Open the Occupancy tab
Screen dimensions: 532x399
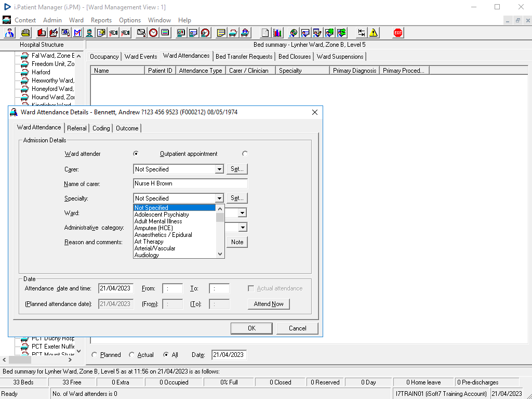coord(104,57)
